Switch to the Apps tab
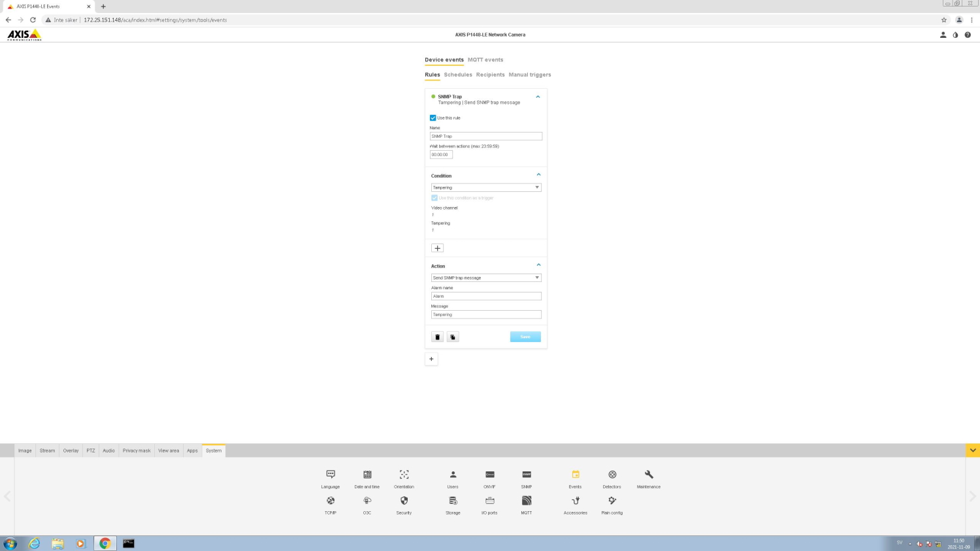Viewport: 980px width, 551px height. pos(192,450)
